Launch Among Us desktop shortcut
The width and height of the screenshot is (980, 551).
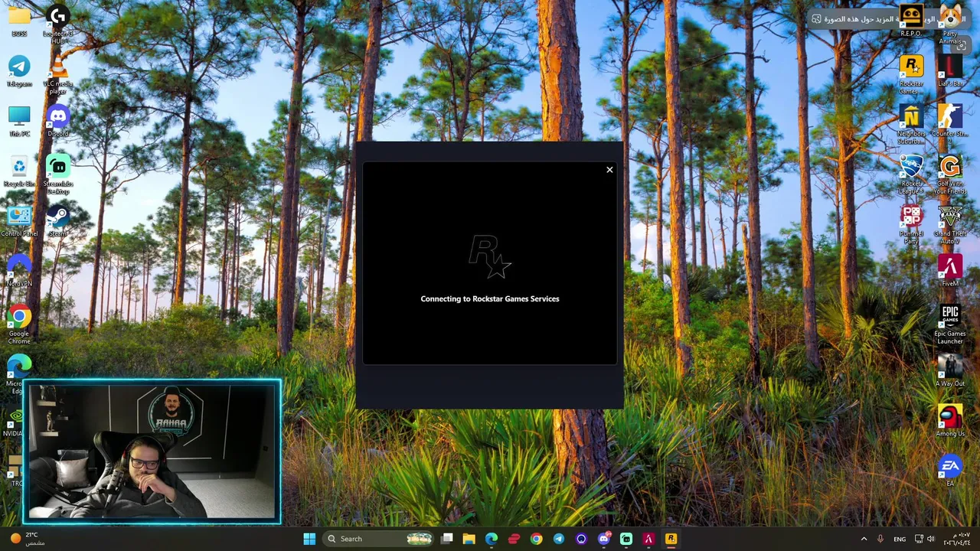coord(950,421)
